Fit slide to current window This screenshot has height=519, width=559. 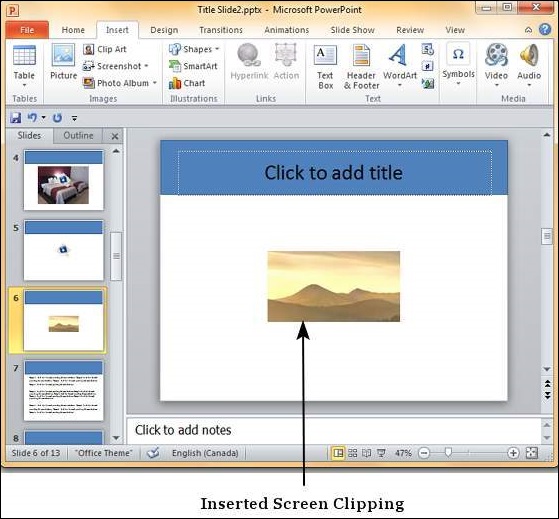click(532, 453)
